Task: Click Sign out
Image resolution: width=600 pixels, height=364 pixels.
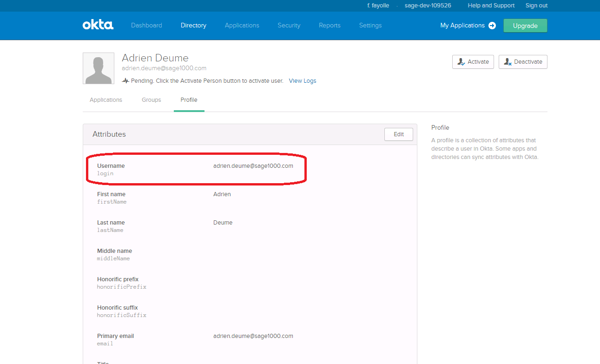Action: click(536, 6)
